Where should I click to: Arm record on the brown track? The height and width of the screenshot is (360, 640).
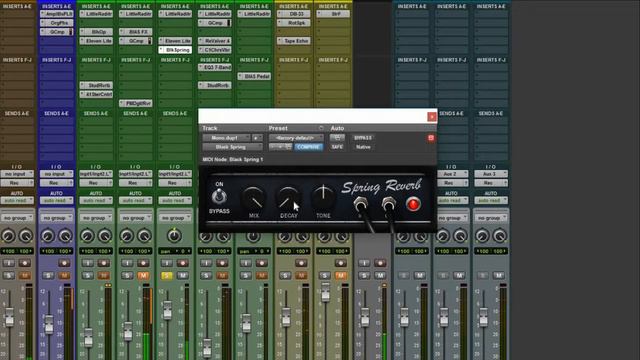click(24, 263)
